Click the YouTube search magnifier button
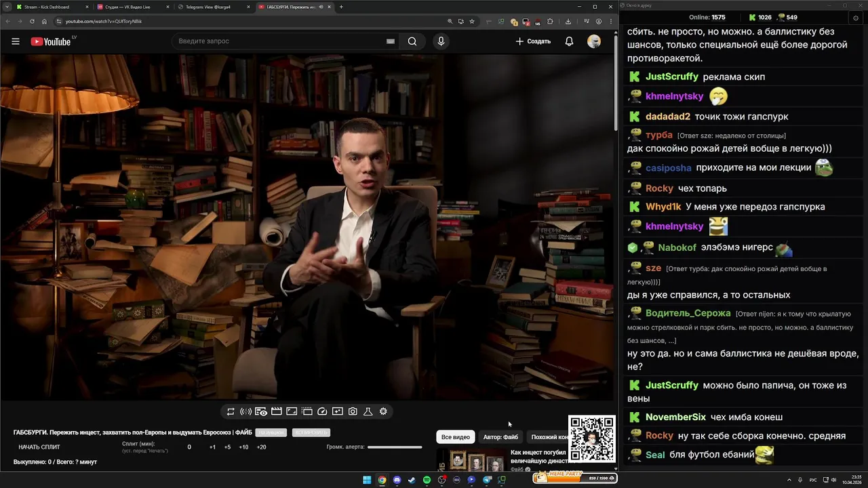 coord(412,41)
